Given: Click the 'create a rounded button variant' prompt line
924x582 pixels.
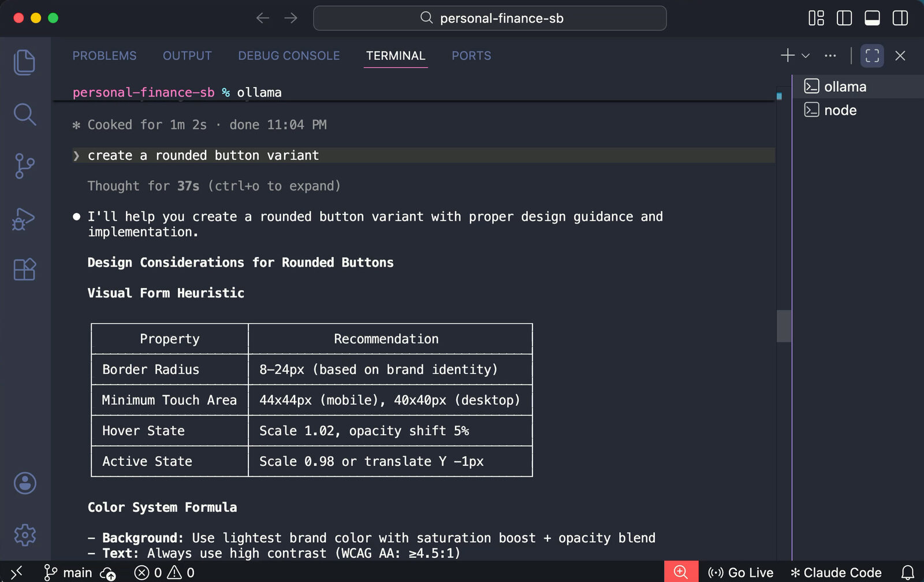Looking at the screenshot, I should [x=423, y=155].
